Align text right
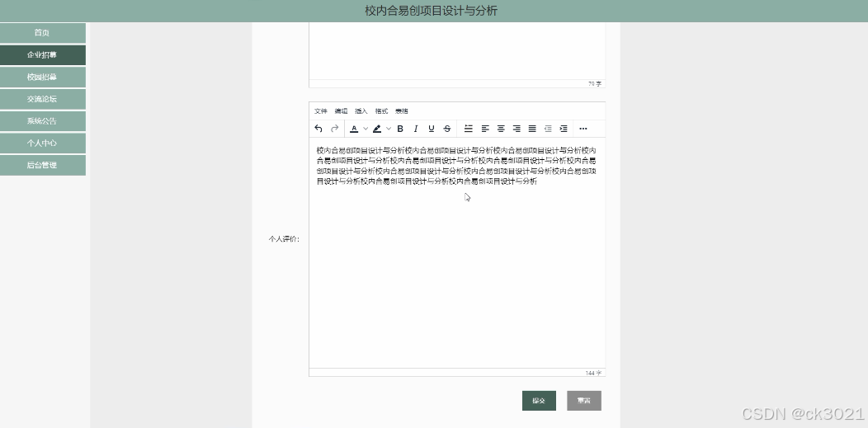Image resolution: width=868 pixels, height=428 pixels. coord(517,129)
